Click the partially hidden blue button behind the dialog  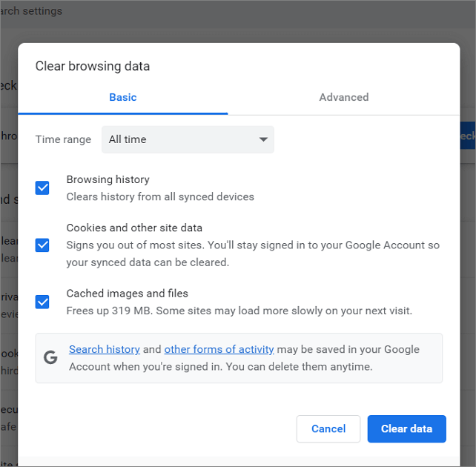(468, 136)
